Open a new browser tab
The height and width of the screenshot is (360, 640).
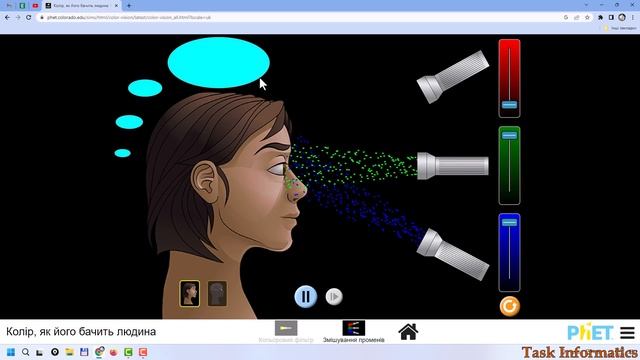pos(129,6)
